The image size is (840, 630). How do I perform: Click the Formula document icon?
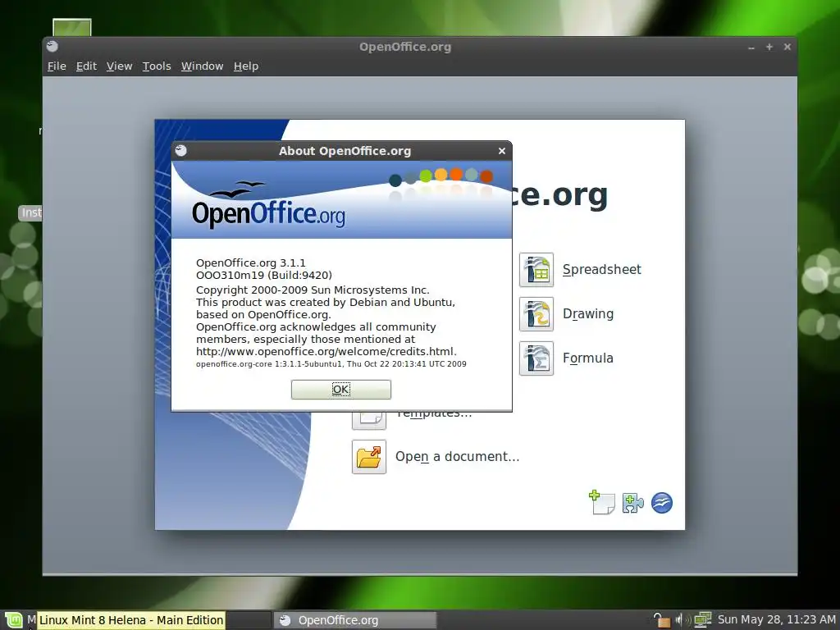(x=536, y=358)
